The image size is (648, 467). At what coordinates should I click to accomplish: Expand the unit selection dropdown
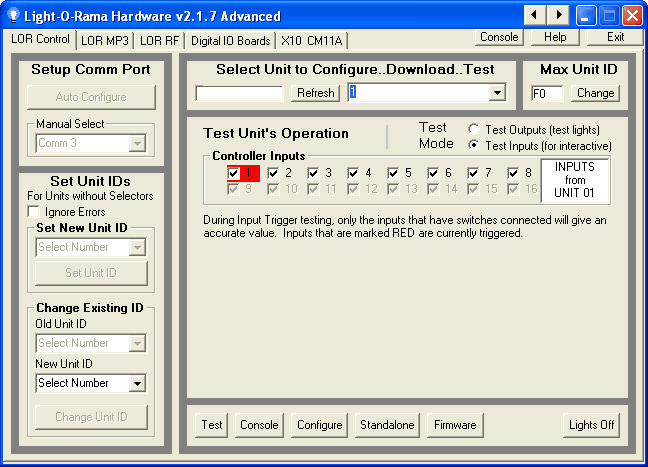tap(497, 93)
